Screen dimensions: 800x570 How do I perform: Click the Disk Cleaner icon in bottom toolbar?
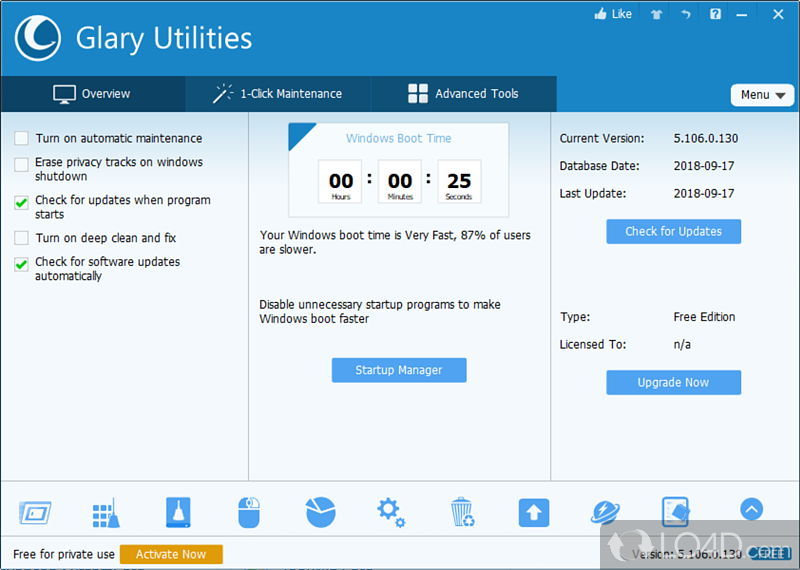coord(178,512)
